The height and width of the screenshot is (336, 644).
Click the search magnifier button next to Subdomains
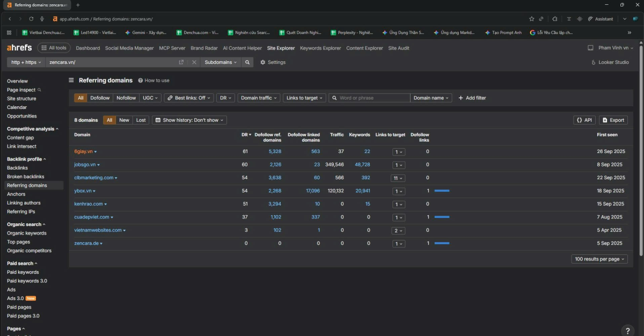247,62
